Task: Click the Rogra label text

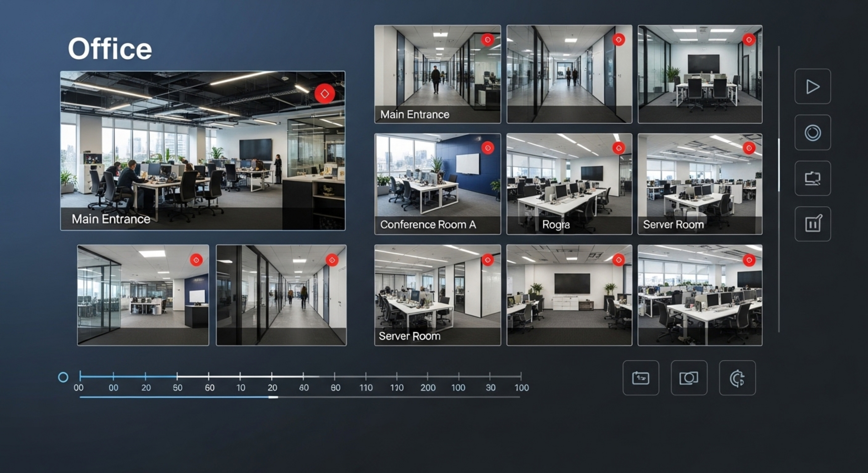Action: (556, 225)
